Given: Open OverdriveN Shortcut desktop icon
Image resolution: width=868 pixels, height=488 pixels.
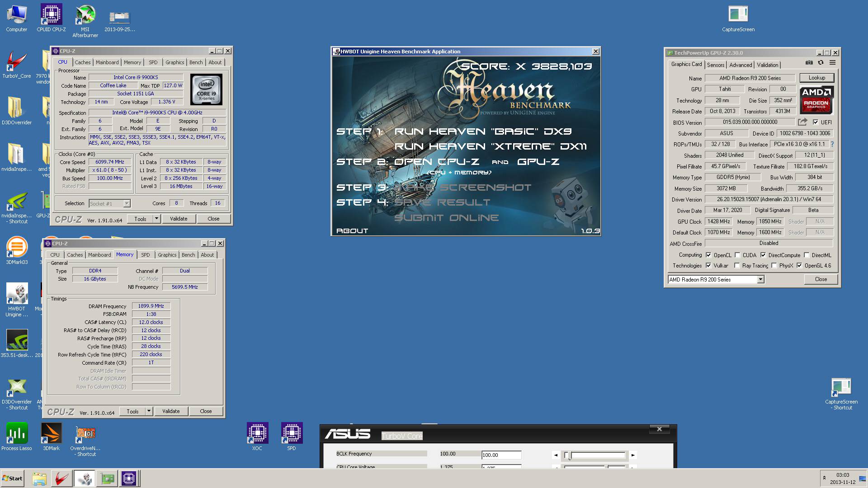Looking at the screenshot, I should point(85,440).
